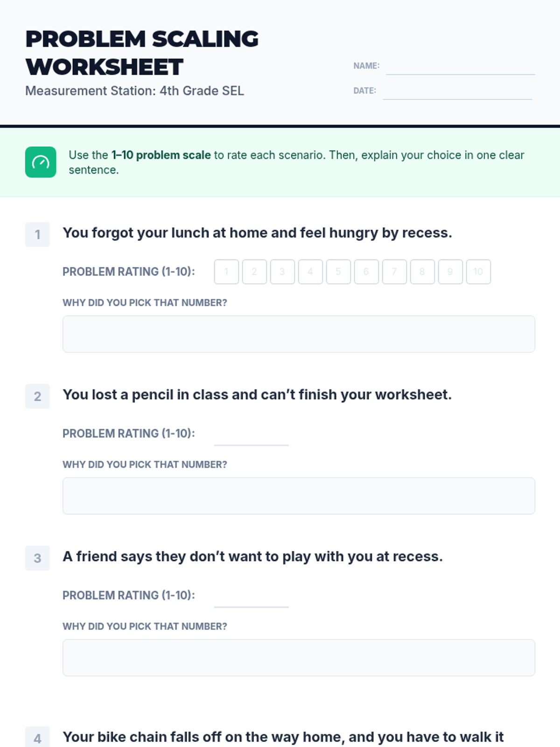
Task: Choose rating 5 in the problem rating row
Action: coord(338,272)
